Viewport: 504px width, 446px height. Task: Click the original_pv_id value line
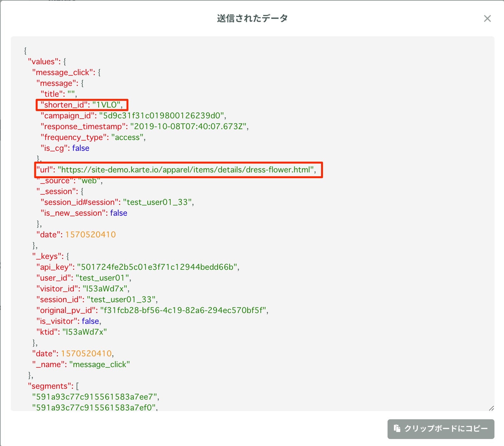tap(152, 310)
